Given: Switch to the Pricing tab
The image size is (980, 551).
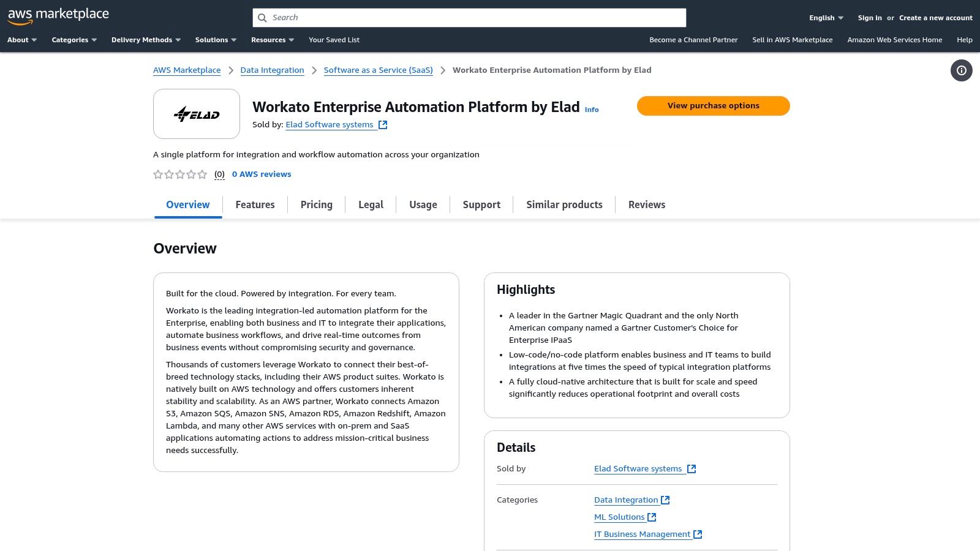Looking at the screenshot, I should pos(316,204).
